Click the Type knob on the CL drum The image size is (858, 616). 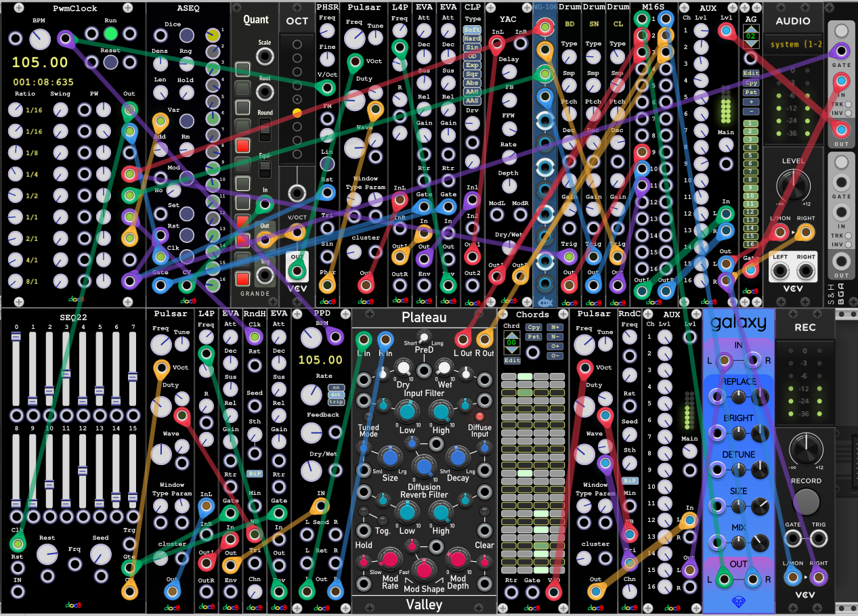tap(617, 58)
